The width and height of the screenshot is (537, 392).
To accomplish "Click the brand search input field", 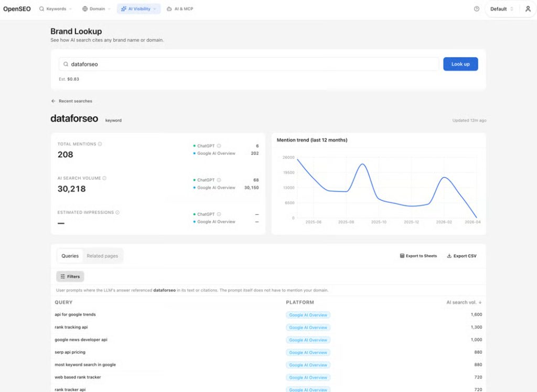I will tap(249, 64).
